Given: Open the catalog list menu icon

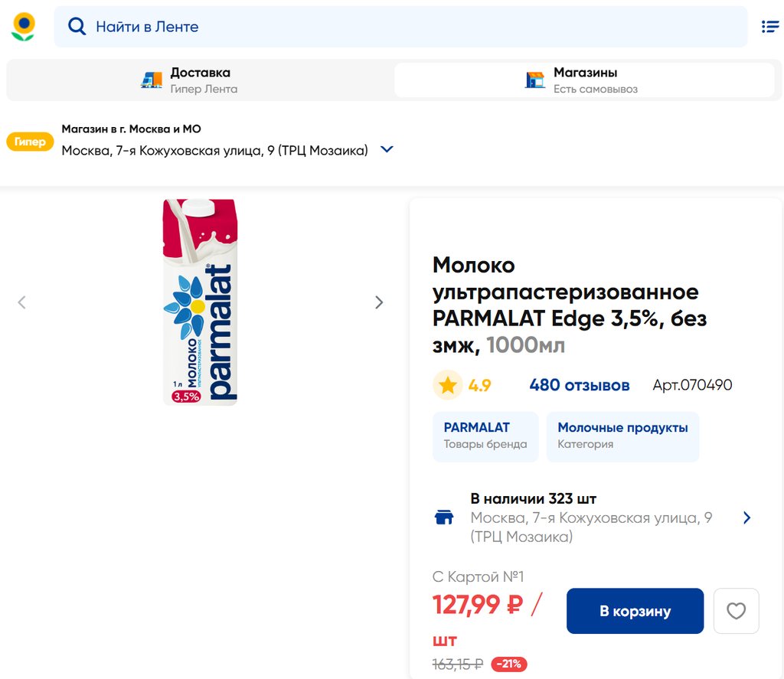Looking at the screenshot, I should click(x=769, y=27).
